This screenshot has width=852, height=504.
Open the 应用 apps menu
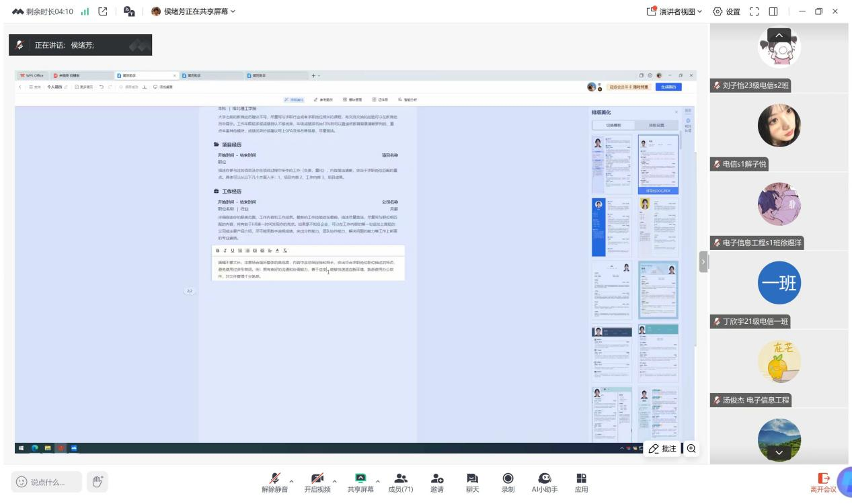581,481
